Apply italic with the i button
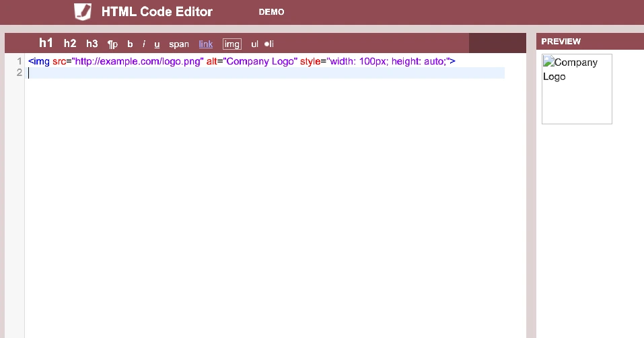Screen dimensions: 644x338 [x=144, y=44]
